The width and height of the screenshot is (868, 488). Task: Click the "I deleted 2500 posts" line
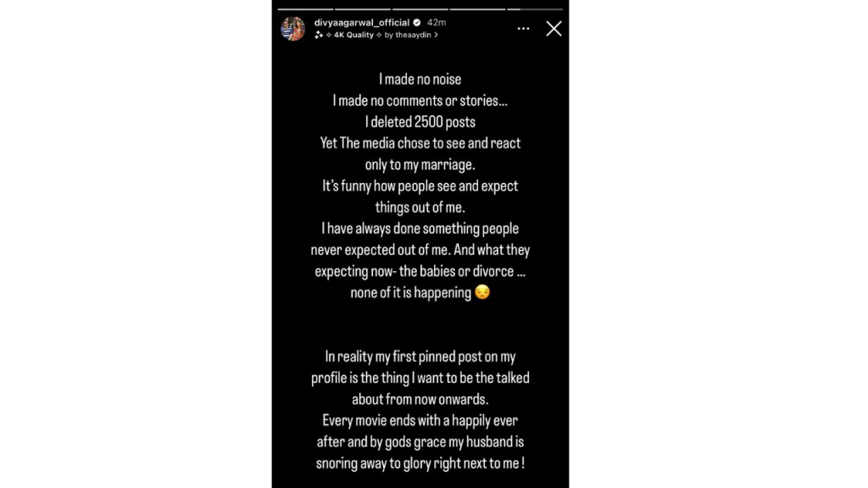pos(420,122)
